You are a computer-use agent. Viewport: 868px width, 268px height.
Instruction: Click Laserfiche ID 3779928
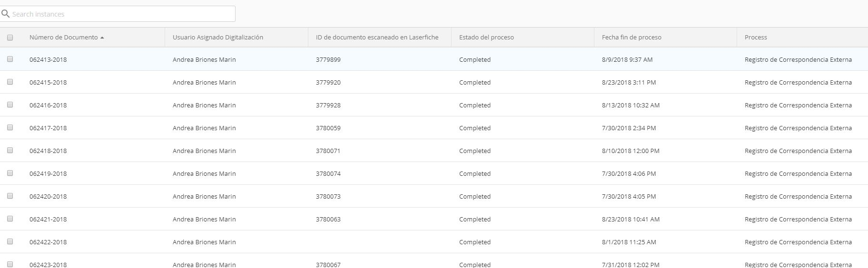click(x=328, y=105)
